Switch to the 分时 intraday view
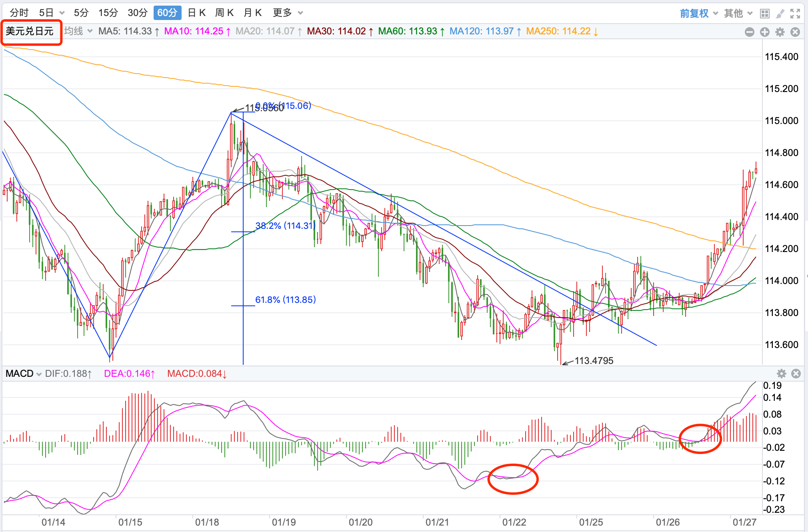Screen dimensions: 808x532 (19, 13)
